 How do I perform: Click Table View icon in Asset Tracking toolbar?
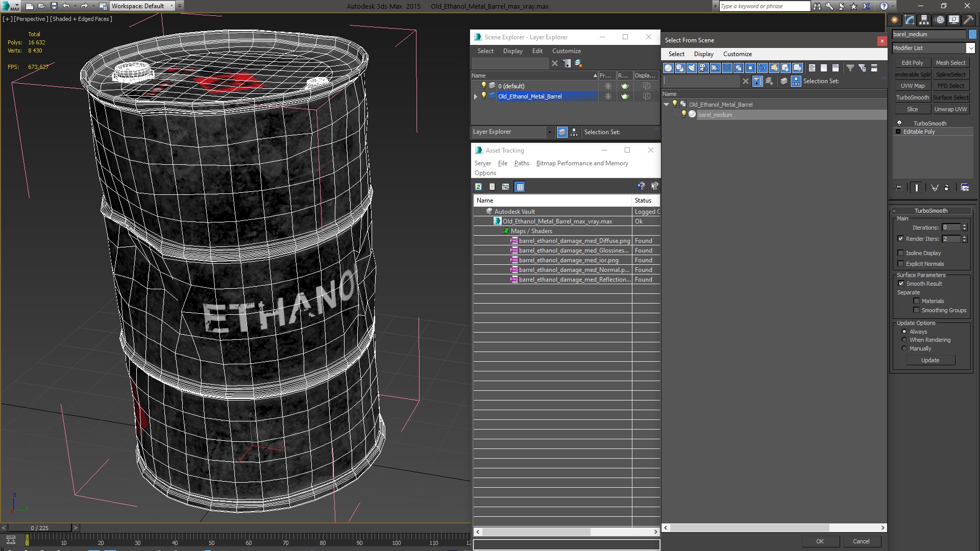pyautogui.click(x=520, y=187)
